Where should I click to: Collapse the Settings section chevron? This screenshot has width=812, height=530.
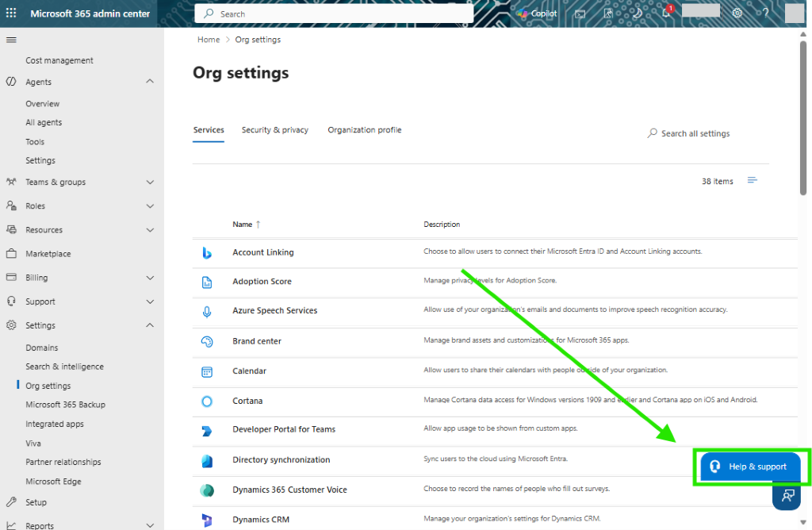point(150,325)
